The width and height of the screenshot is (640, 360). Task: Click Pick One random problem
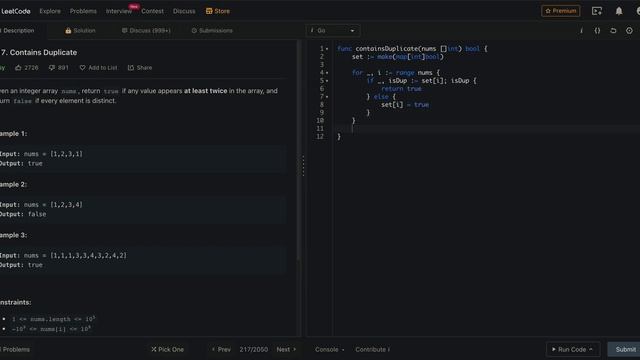(x=167, y=349)
